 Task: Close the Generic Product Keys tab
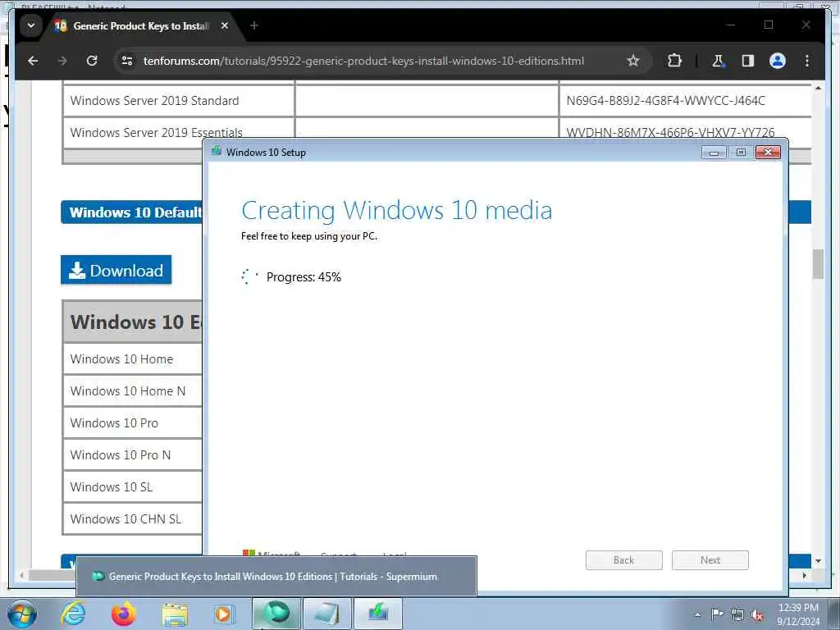click(x=225, y=25)
